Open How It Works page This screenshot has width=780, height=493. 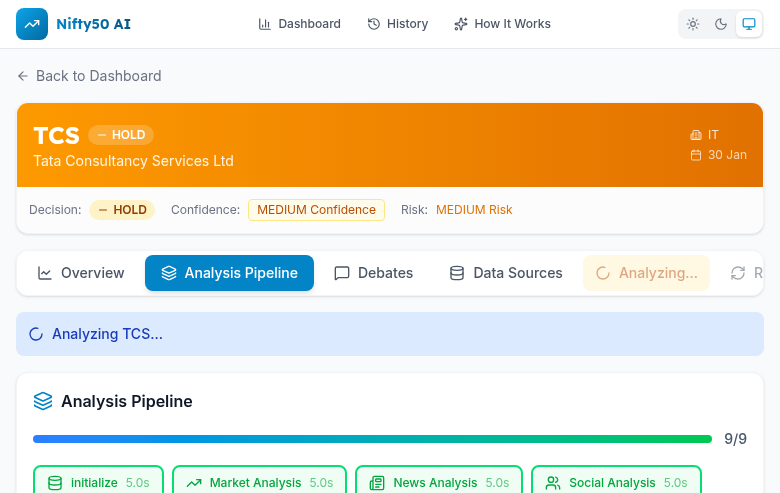(502, 24)
